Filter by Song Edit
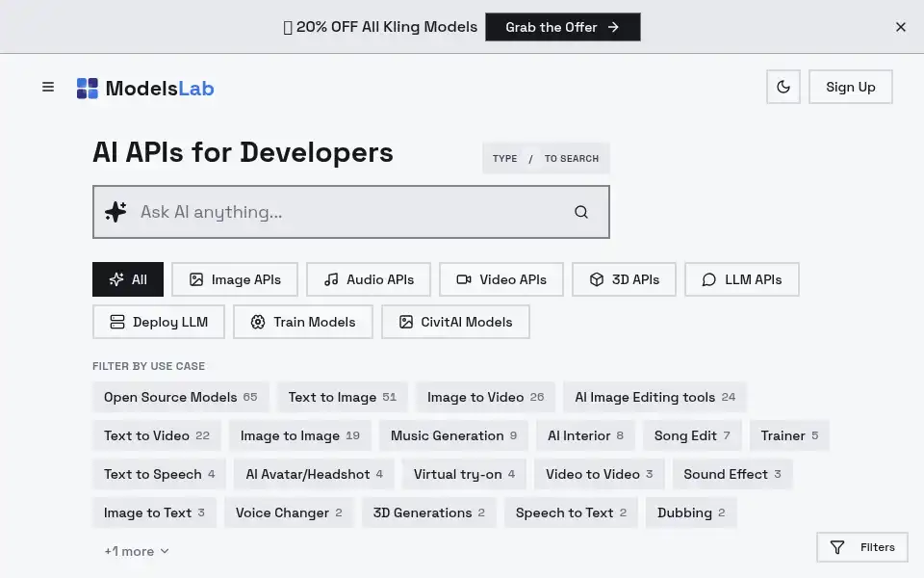 692,435
